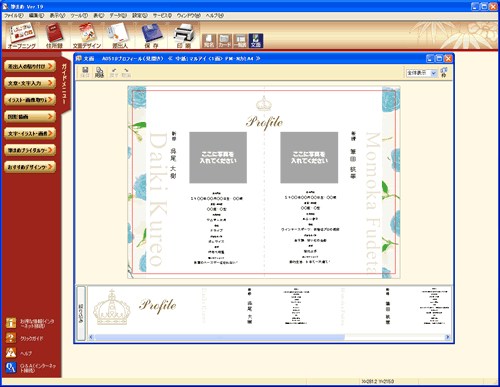500x387 pixels.
Task: Open the ヘルプ menu in the menu bar
Action: click(215, 15)
